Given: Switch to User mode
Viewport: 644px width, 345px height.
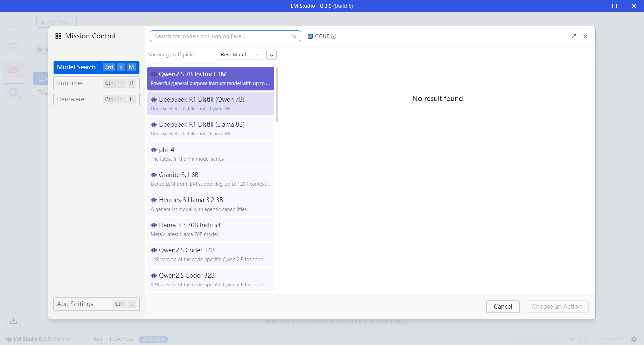Looking at the screenshot, I should tap(98, 339).
